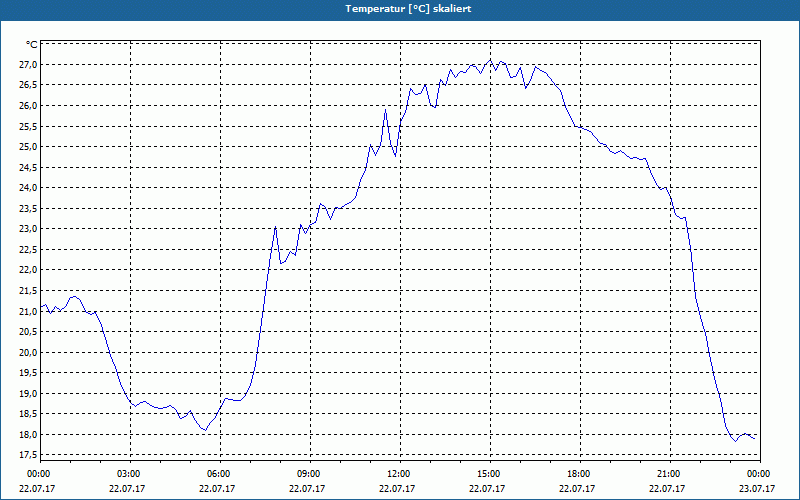Click the '12:00' time axis label
This screenshot has height=500, width=800.
398,474
